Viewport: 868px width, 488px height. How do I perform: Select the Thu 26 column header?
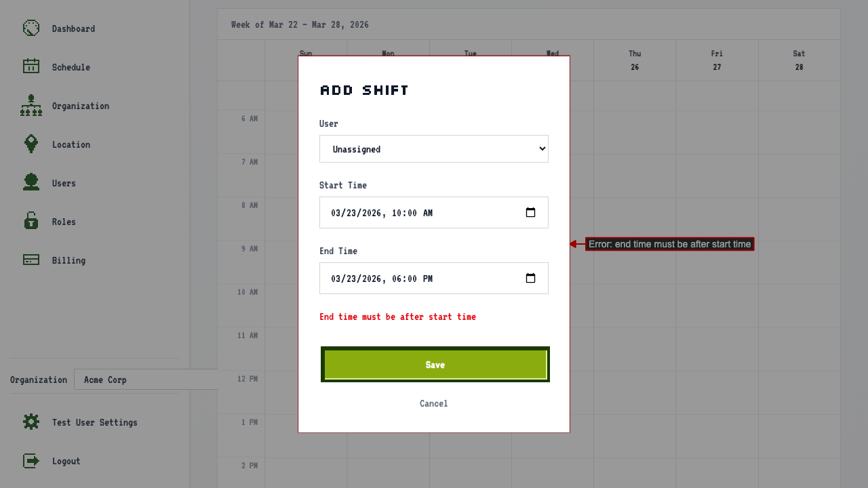[x=635, y=60]
